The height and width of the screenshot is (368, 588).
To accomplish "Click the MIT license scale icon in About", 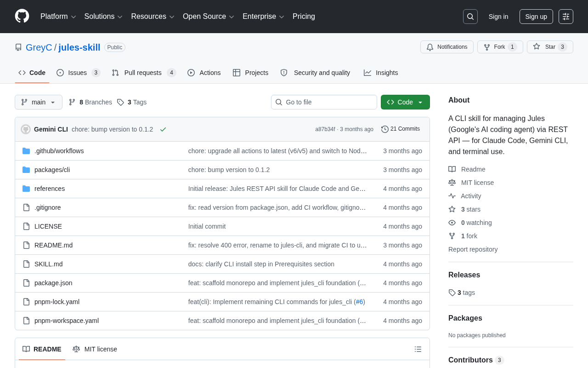I will [x=452, y=183].
